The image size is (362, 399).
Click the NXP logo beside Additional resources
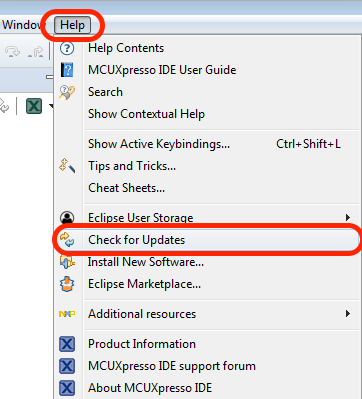point(67,314)
